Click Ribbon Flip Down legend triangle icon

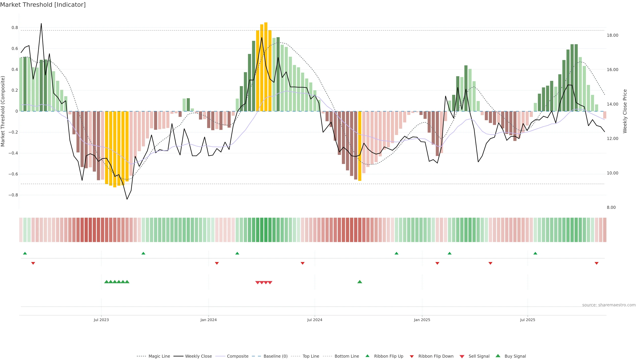point(412,356)
